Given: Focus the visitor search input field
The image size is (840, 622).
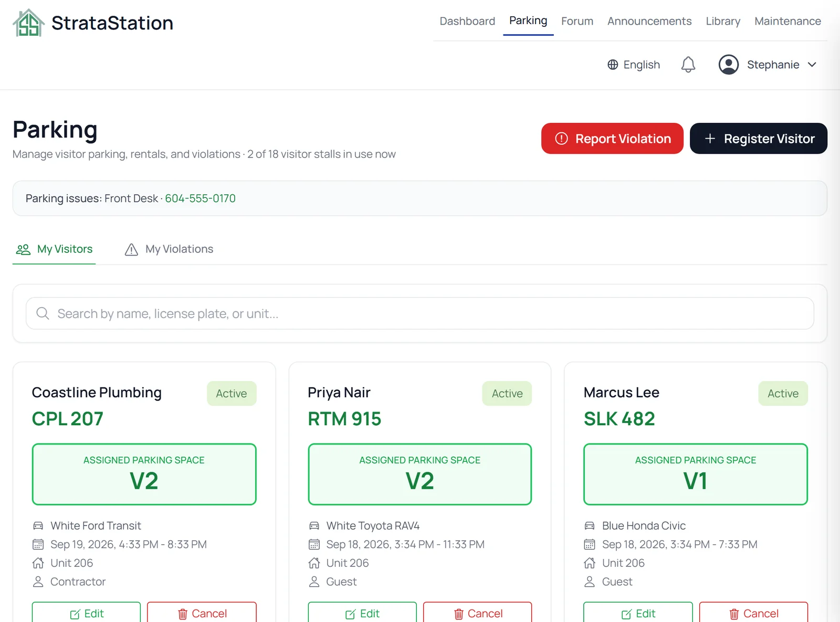Looking at the screenshot, I should (419, 313).
